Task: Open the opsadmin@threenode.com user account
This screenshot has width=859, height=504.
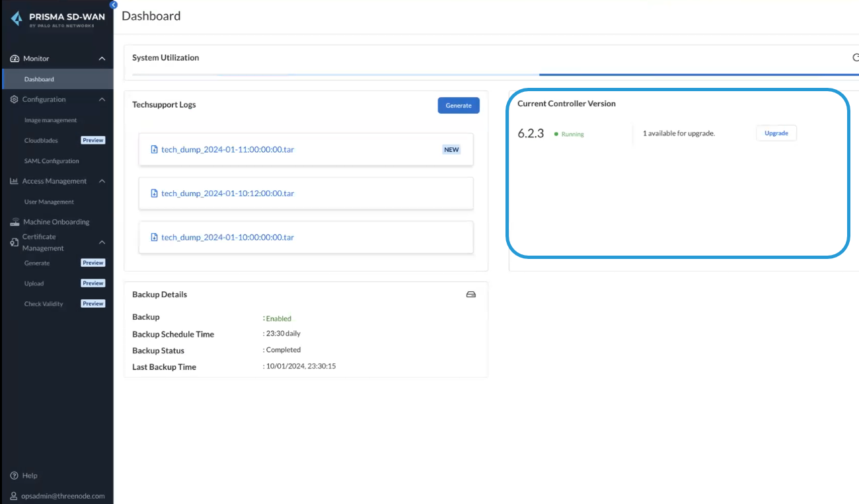Action: (62, 496)
